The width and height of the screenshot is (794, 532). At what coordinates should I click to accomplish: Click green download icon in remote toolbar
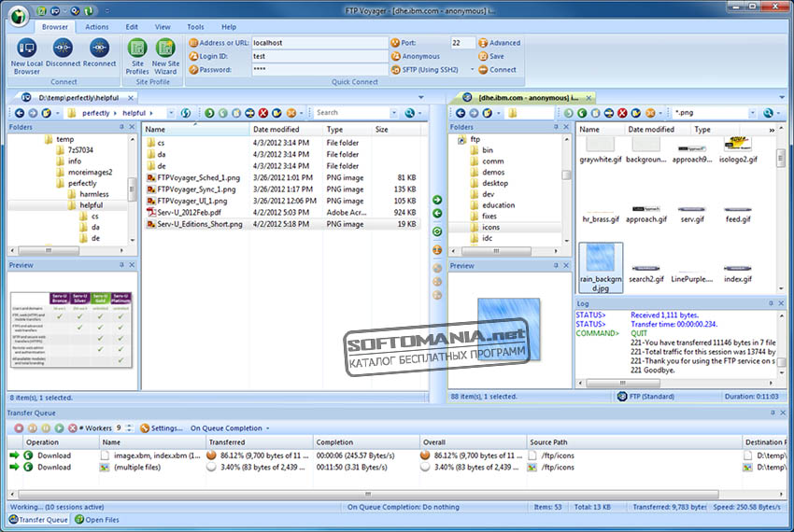(582, 113)
